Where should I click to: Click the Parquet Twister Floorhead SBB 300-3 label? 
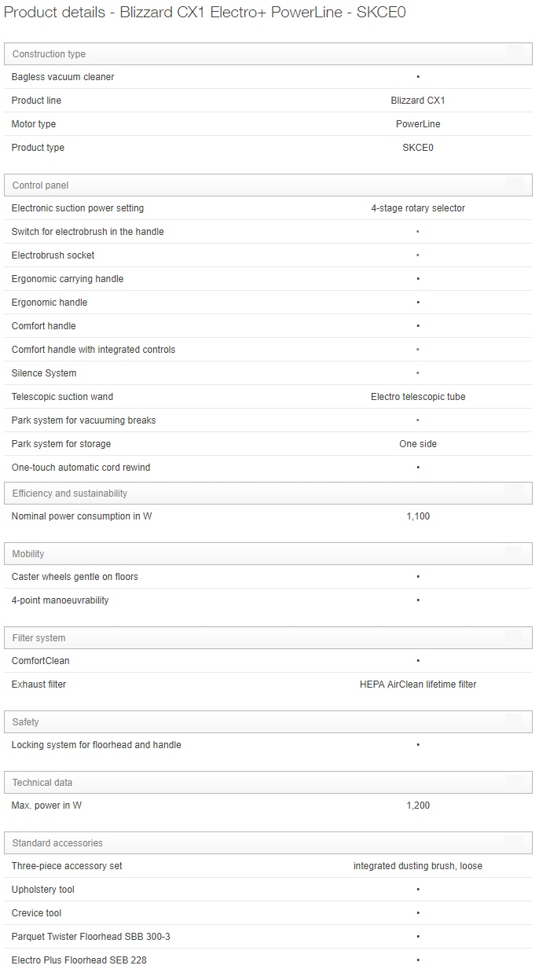tap(90, 937)
